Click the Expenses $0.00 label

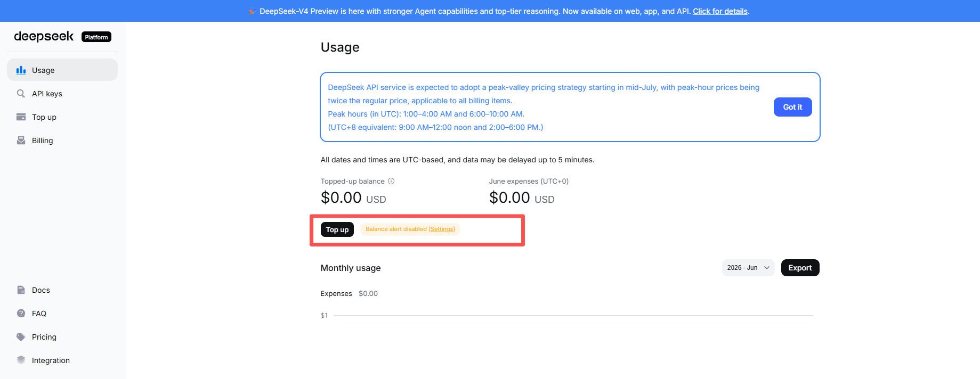349,293
